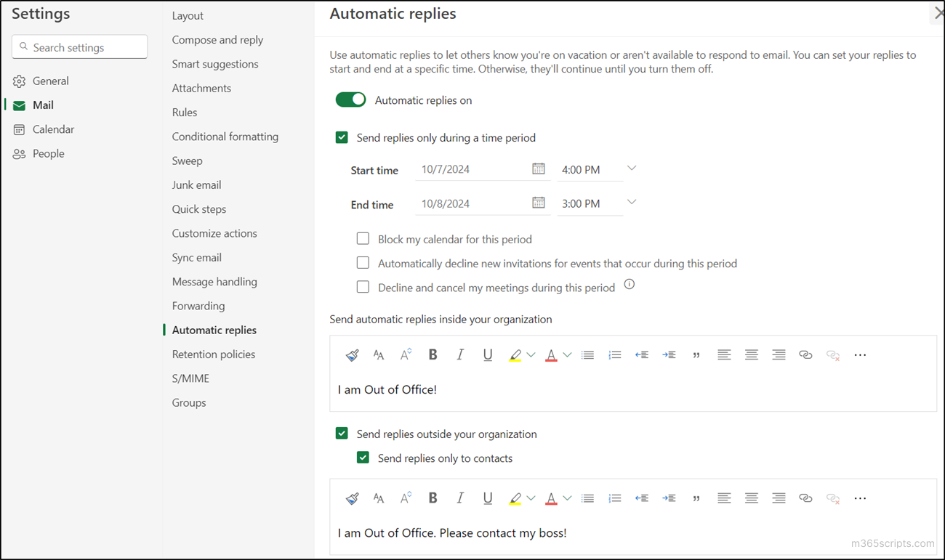The image size is (945, 560).
Task: Click Insert link in the inside-organization editor
Action: point(805,354)
